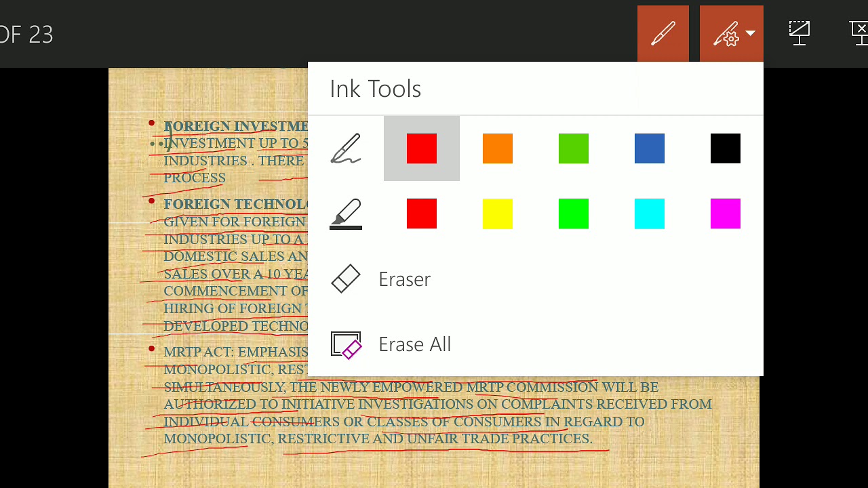End the slide show with the close icon
Viewport: 868px width, 488px height.
point(860,33)
